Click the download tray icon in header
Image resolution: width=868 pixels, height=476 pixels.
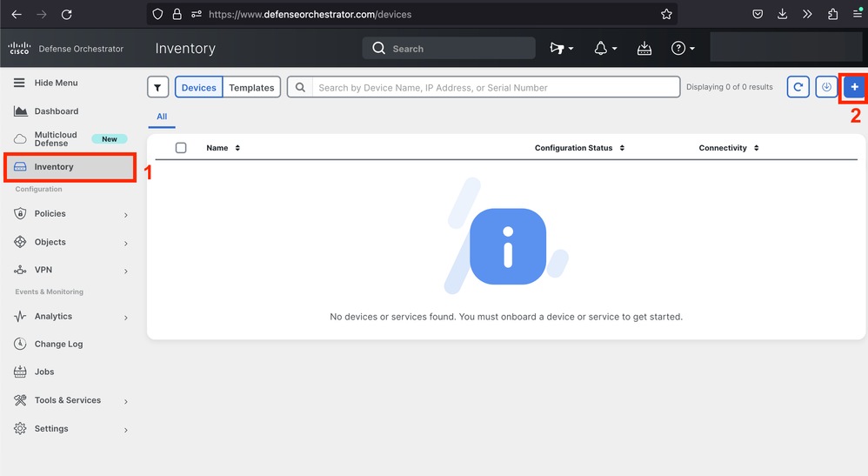[644, 48]
